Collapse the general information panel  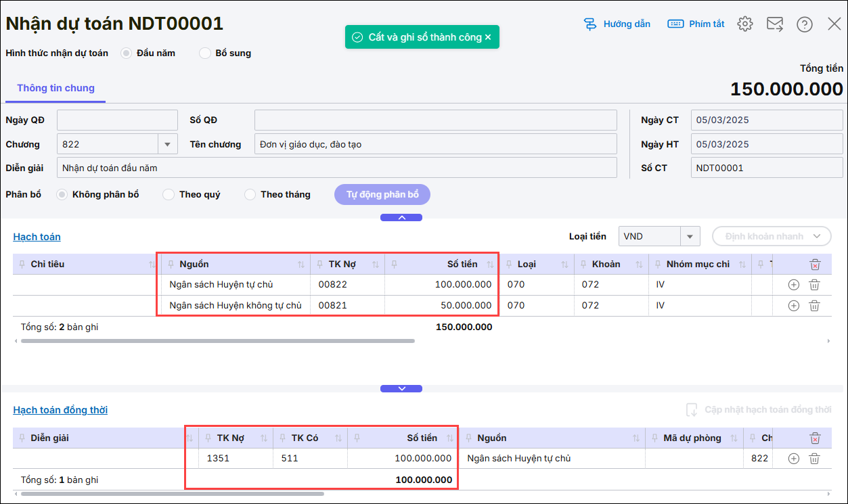[401, 218]
